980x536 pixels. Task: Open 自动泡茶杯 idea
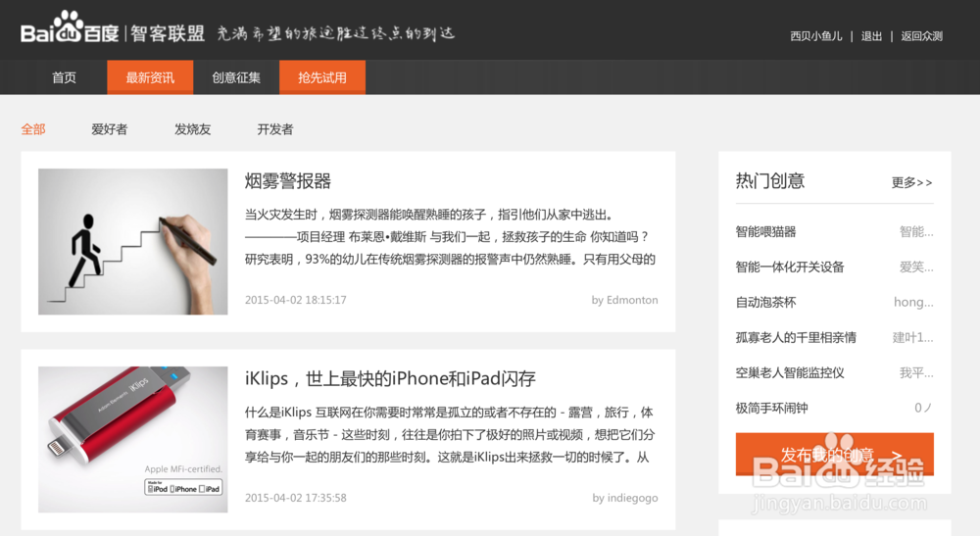(765, 303)
